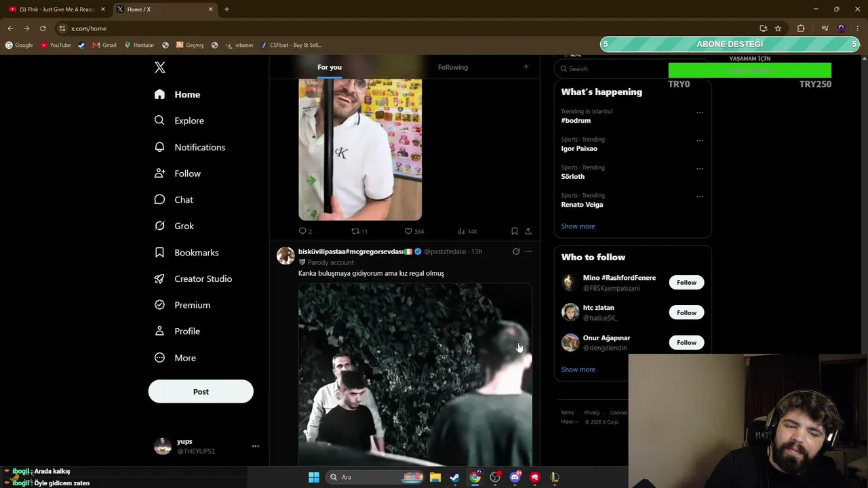
Task: Show more accounts under Who to follow
Action: 578,369
